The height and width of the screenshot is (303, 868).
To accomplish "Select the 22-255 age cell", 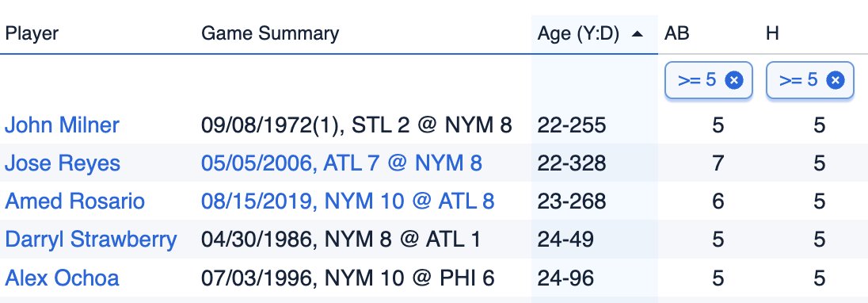I will click(571, 125).
